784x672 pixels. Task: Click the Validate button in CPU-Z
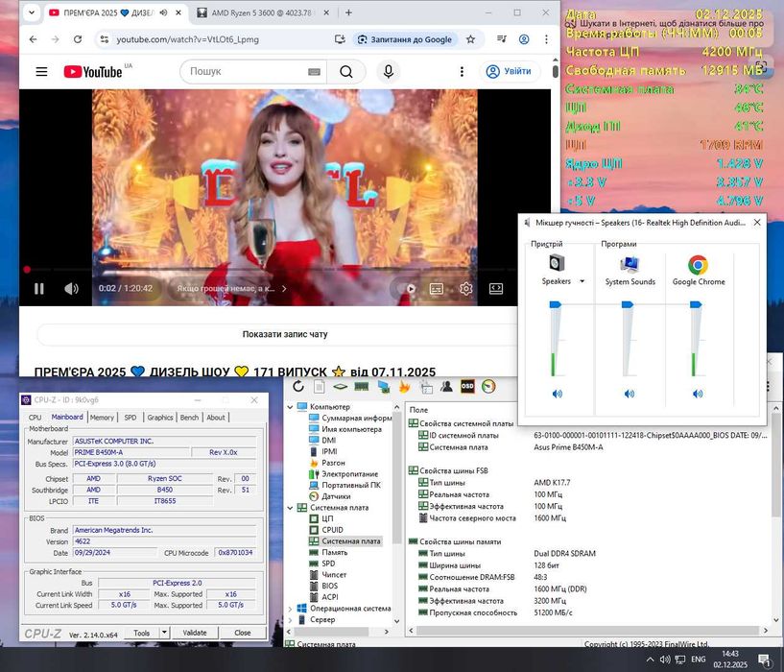[195, 633]
